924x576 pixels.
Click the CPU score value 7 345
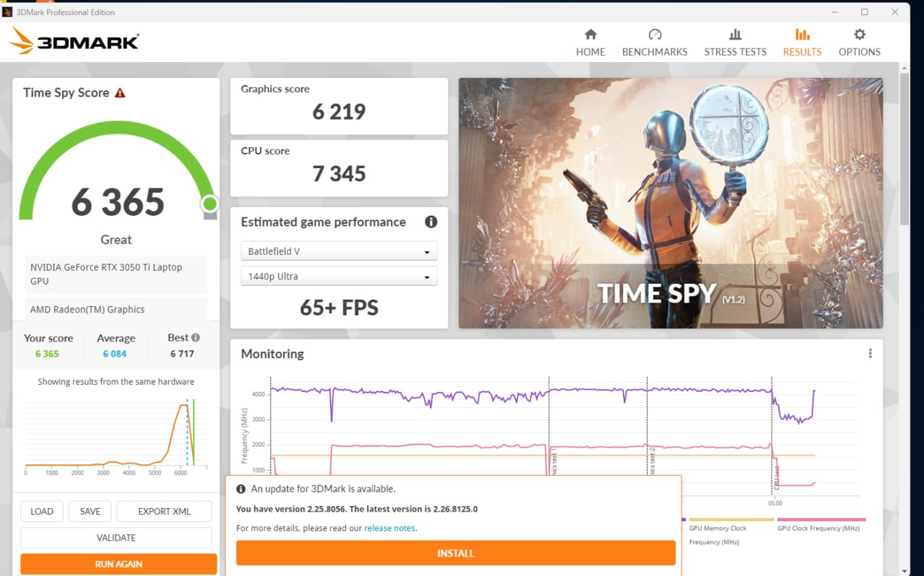(x=339, y=174)
